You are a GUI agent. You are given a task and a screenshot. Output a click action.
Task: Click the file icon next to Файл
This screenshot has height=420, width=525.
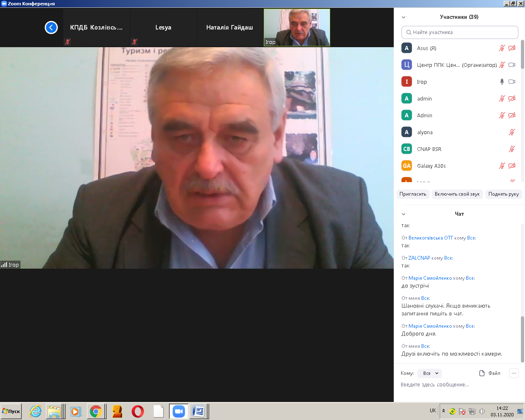point(482,373)
